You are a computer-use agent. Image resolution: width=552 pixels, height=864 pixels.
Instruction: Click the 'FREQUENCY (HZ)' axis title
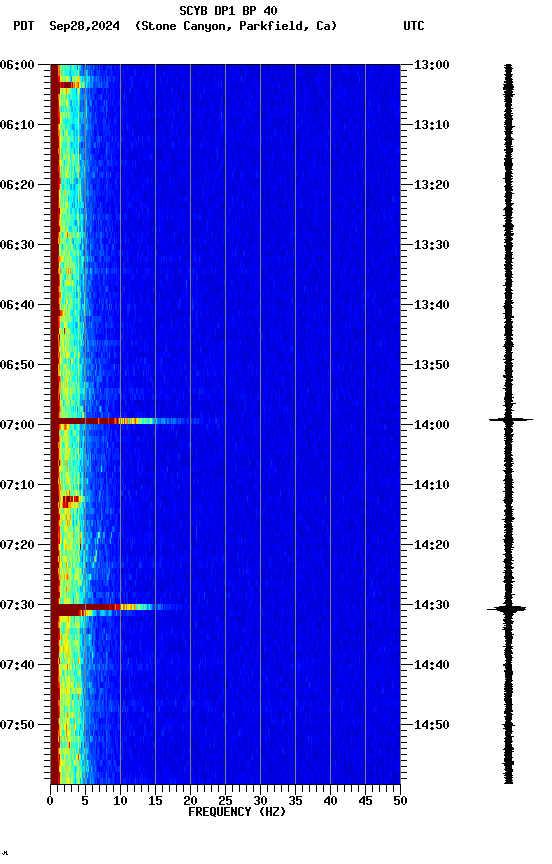pyautogui.click(x=237, y=813)
